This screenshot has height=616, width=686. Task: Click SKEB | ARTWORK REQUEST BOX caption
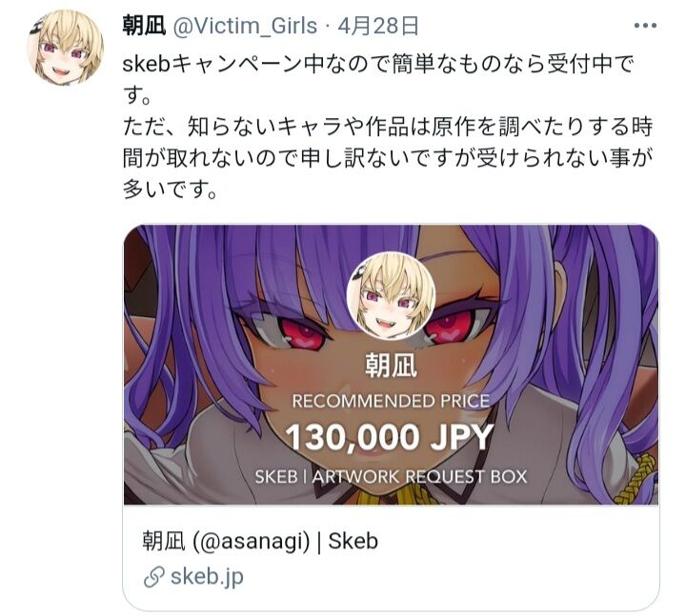coord(391,477)
